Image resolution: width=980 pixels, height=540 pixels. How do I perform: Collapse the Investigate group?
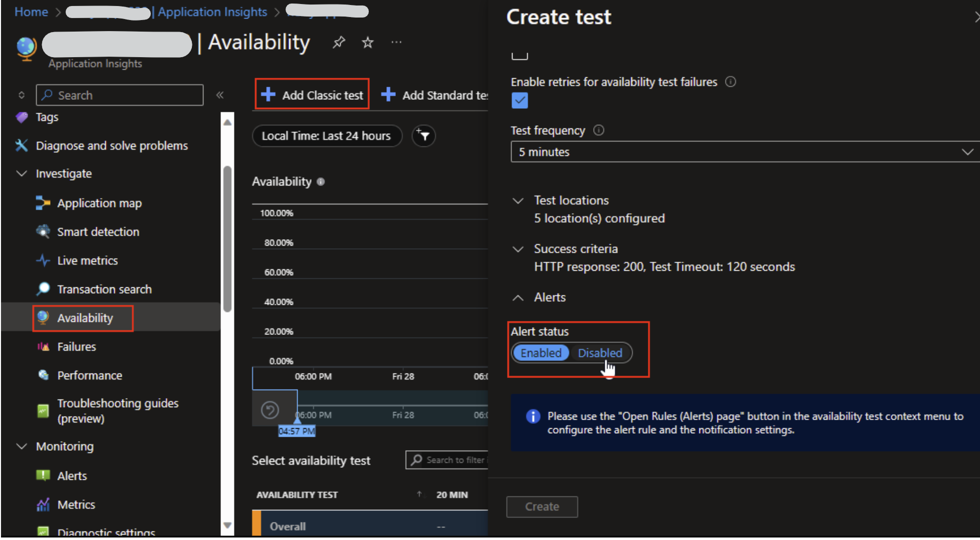pos(22,173)
